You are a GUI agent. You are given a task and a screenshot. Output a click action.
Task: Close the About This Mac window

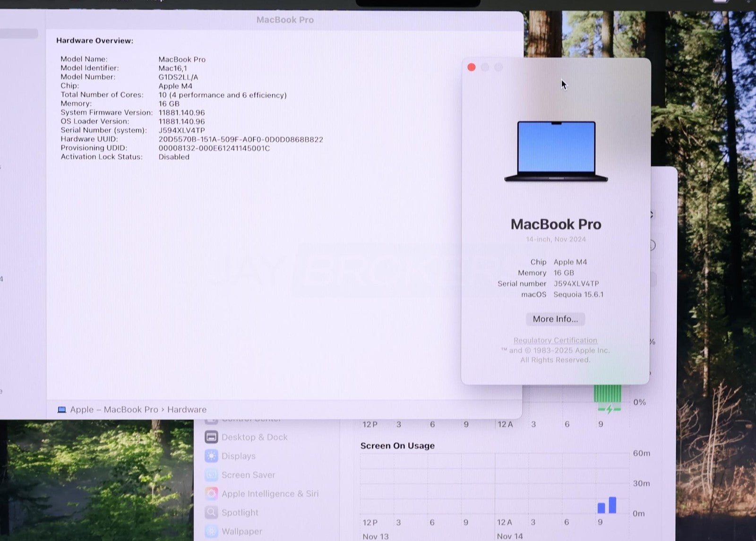[x=471, y=68]
